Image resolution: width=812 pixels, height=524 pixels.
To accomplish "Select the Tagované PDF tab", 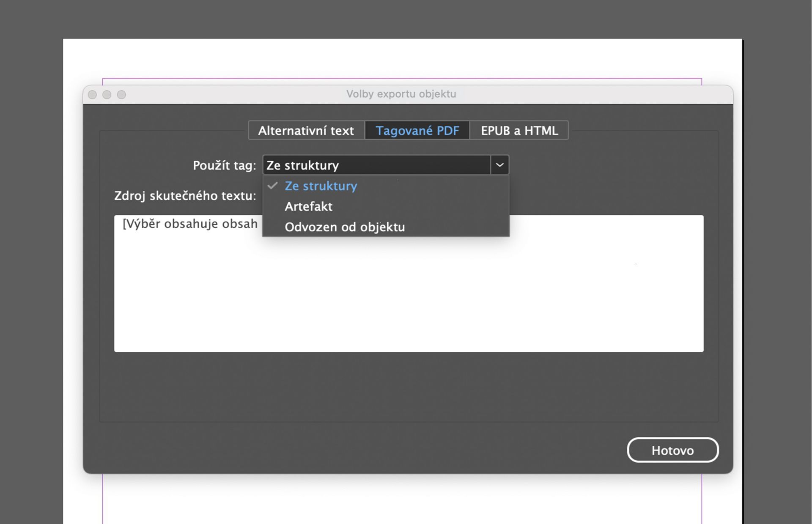I will click(x=417, y=130).
